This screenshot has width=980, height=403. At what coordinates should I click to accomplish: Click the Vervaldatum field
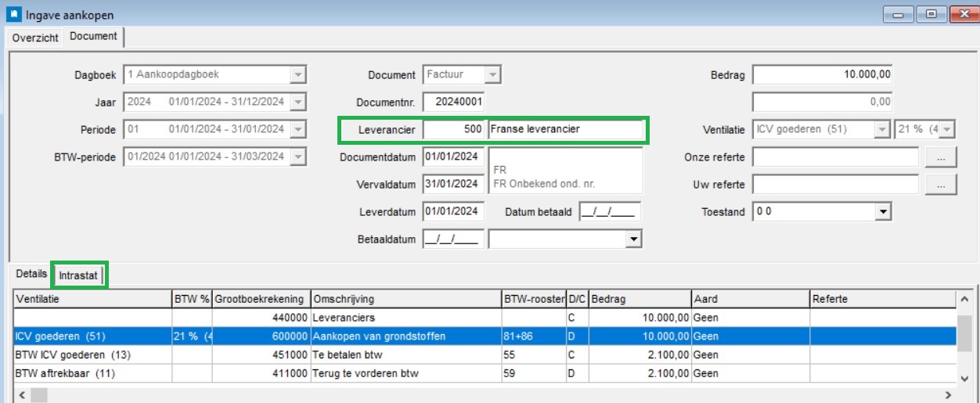point(453,185)
